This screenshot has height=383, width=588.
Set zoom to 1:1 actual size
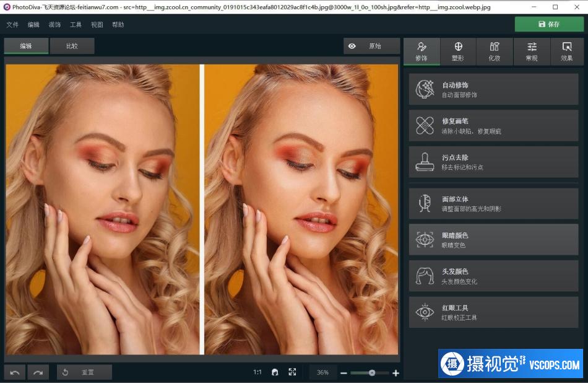point(257,372)
